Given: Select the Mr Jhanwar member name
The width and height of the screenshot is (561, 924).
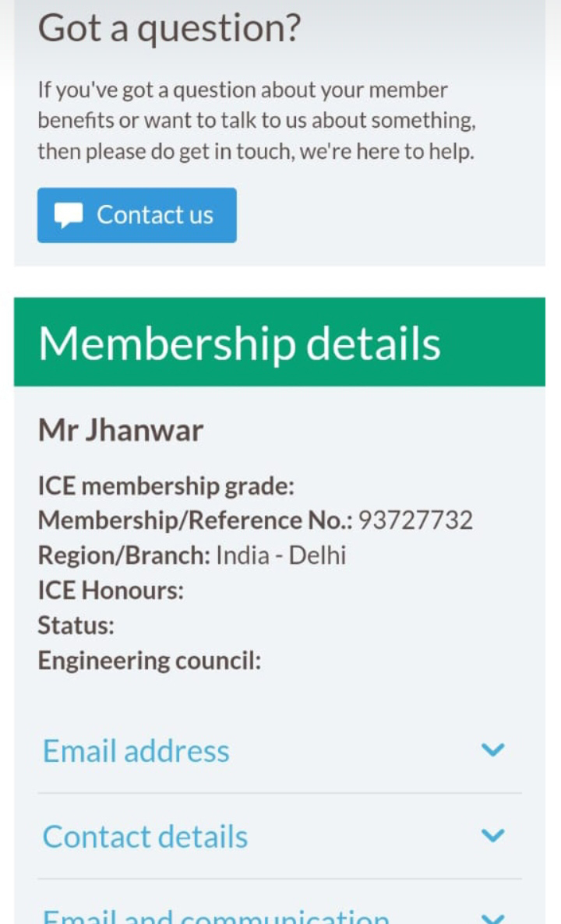Looking at the screenshot, I should (121, 431).
